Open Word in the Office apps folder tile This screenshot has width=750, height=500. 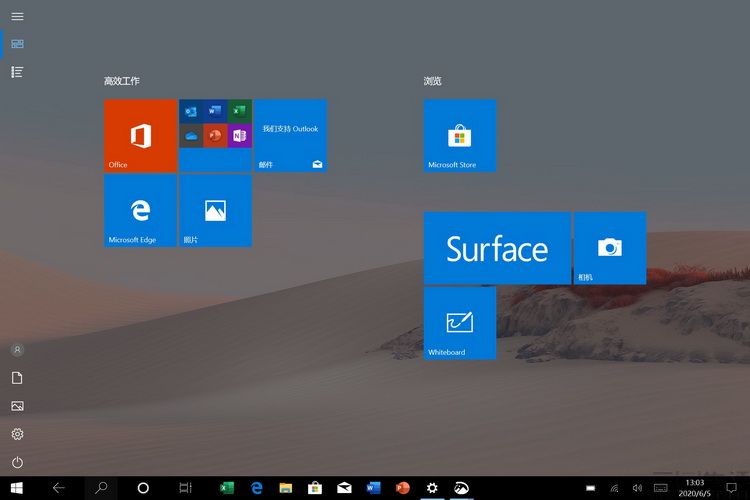pyautogui.click(x=215, y=111)
